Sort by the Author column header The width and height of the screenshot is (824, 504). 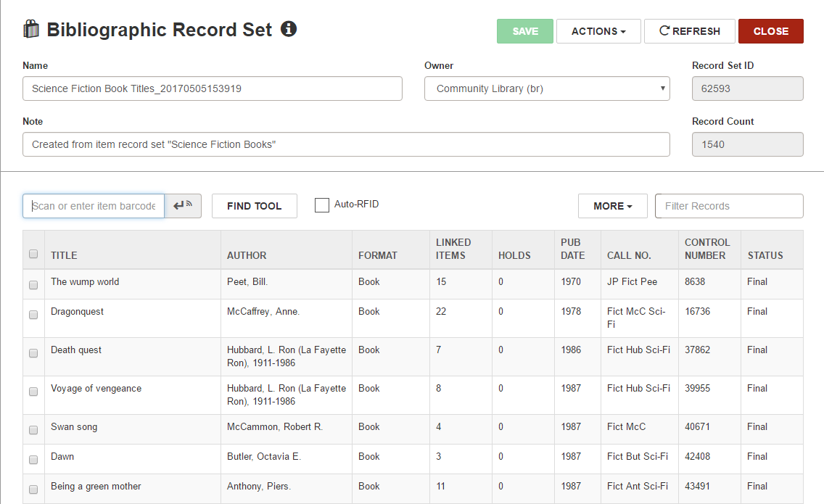click(247, 255)
